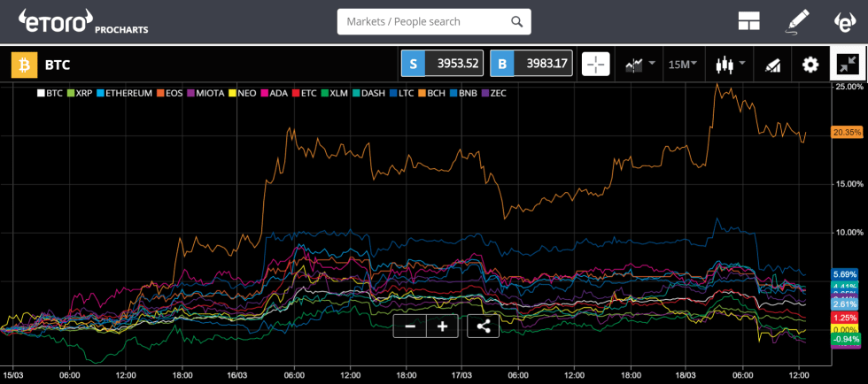Open the studies and indicators icon

point(772,65)
